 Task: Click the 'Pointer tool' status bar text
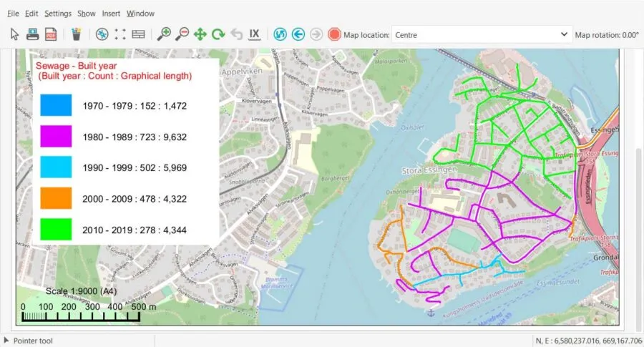click(33, 341)
